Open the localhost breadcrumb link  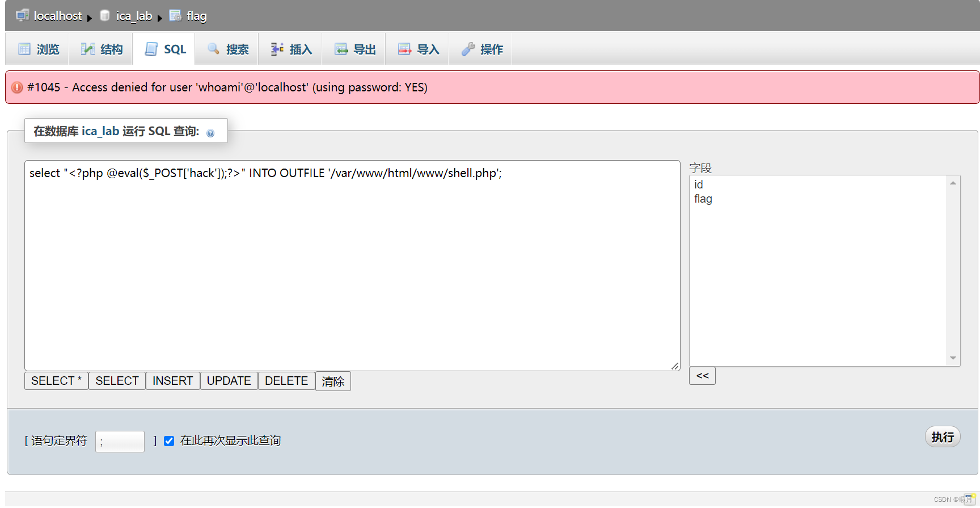point(57,16)
